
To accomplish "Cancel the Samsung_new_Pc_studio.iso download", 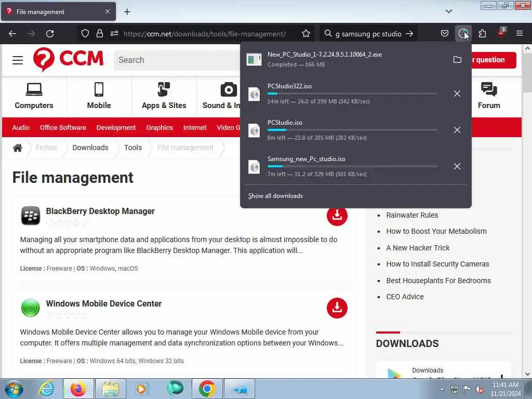I will (x=457, y=166).
